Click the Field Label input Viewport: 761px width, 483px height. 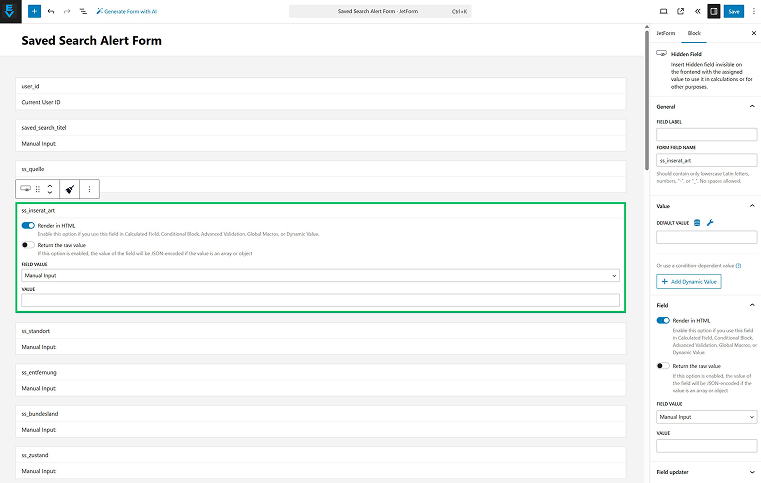[706, 134]
